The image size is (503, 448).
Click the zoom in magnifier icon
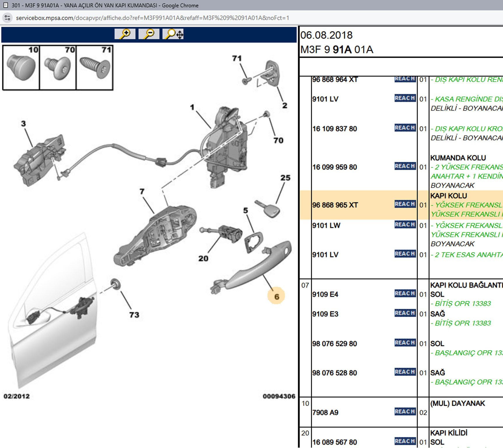tap(125, 34)
